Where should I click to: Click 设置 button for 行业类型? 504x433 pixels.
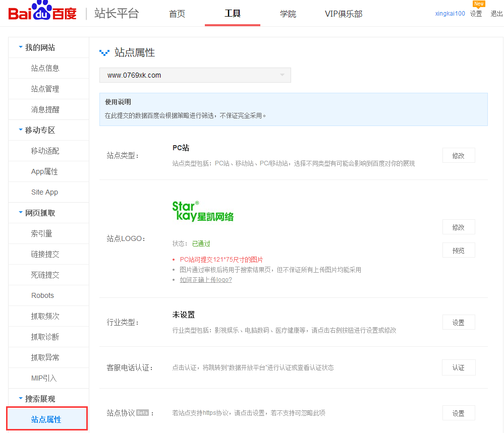coord(458,323)
